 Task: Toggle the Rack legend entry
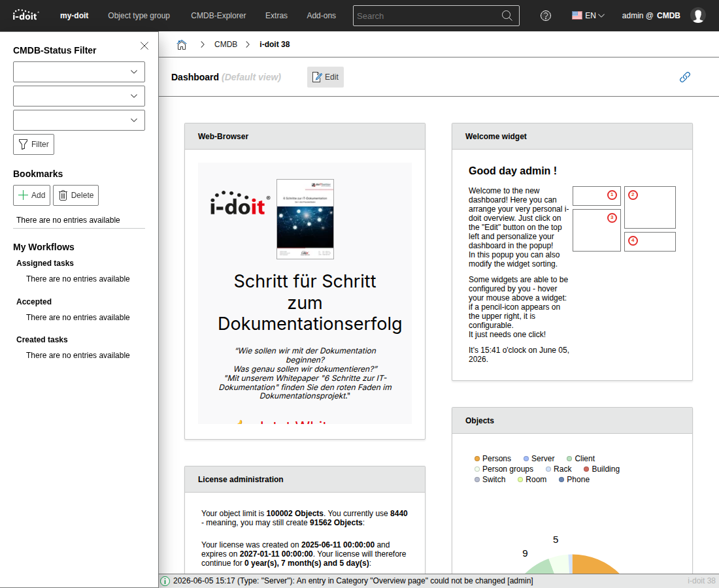(558, 469)
